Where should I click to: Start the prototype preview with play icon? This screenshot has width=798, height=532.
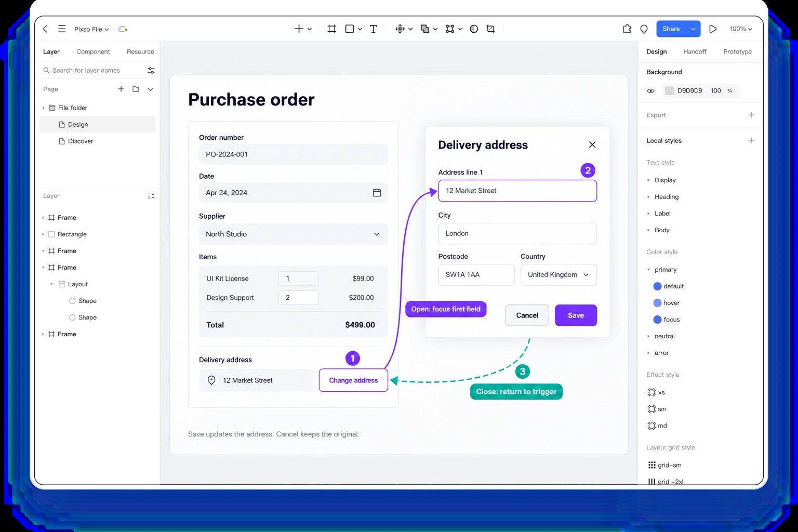(x=713, y=29)
